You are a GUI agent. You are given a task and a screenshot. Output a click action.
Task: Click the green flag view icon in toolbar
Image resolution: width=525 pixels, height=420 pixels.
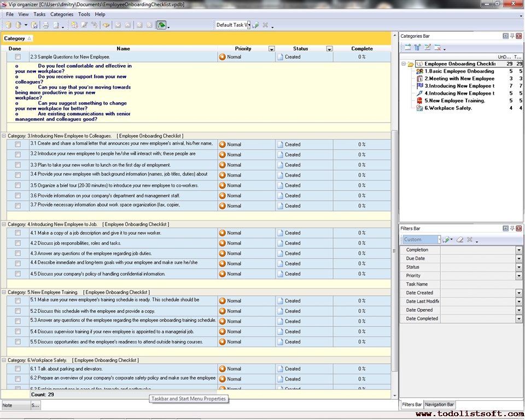pos(161,25)
